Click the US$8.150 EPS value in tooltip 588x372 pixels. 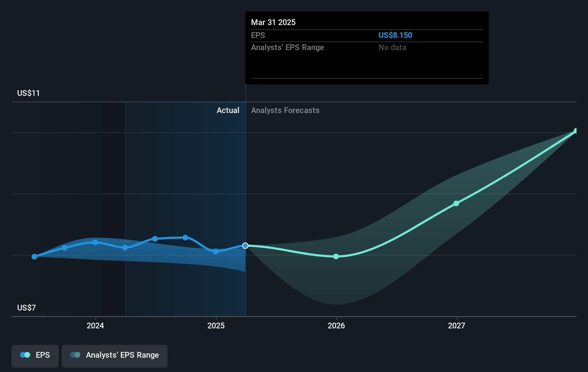pos(395,35)
